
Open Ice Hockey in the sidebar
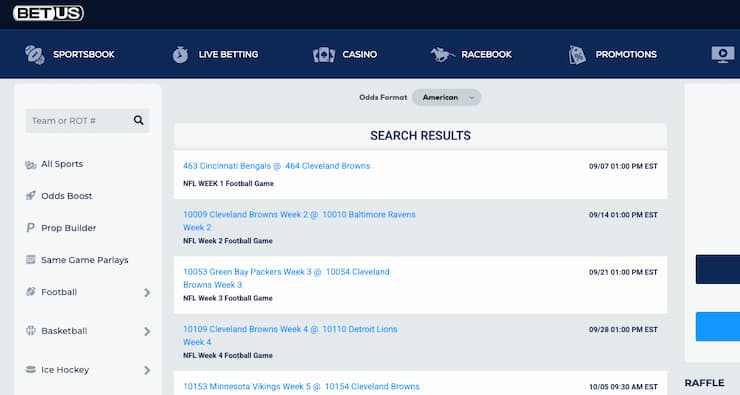tap(65, 370)
